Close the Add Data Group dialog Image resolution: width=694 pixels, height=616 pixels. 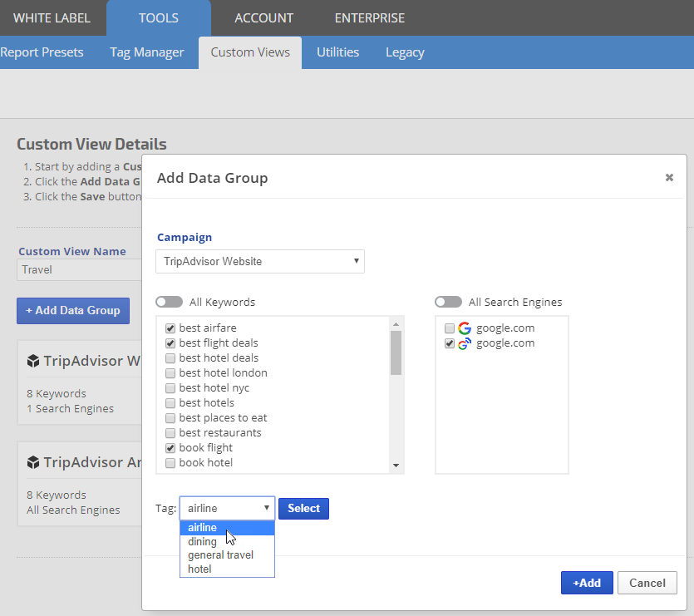click(x=669, y=178)
